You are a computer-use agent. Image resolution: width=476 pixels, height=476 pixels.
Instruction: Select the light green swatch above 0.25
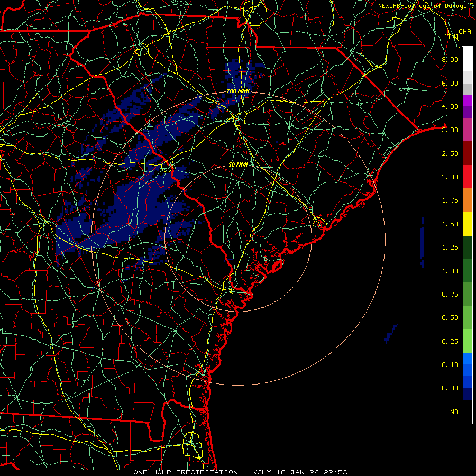(x=467, y=341)
